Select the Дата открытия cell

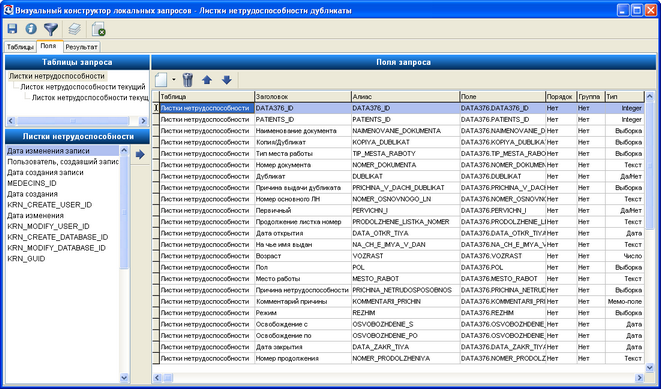(x=303, y=233)
